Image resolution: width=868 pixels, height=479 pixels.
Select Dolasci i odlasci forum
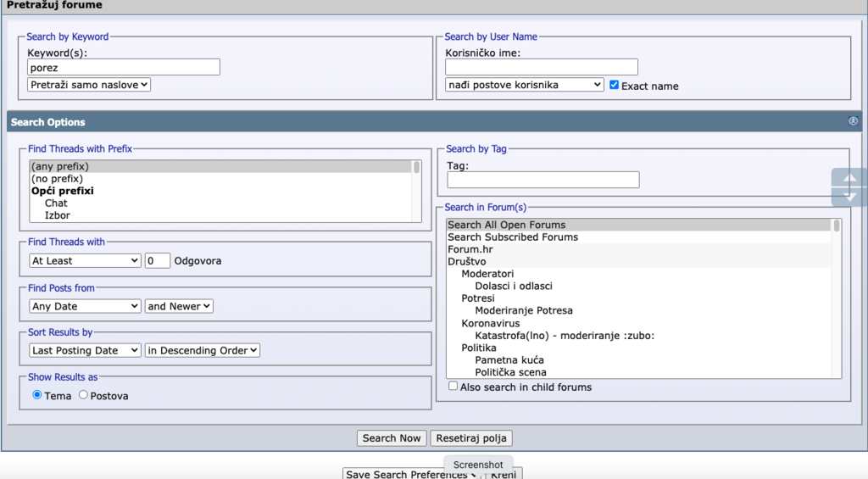pyautogui.click(x=639, y=286)
